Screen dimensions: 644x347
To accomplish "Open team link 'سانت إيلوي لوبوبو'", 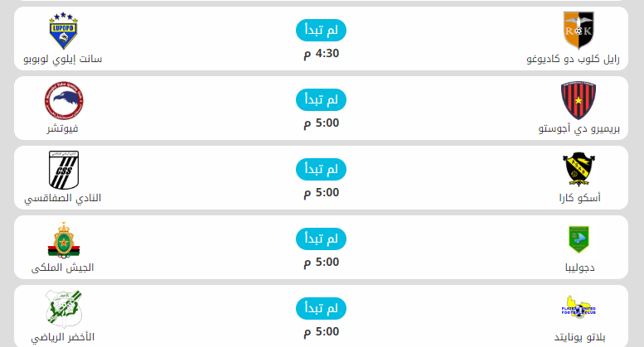I will click(x=63, y=60).
